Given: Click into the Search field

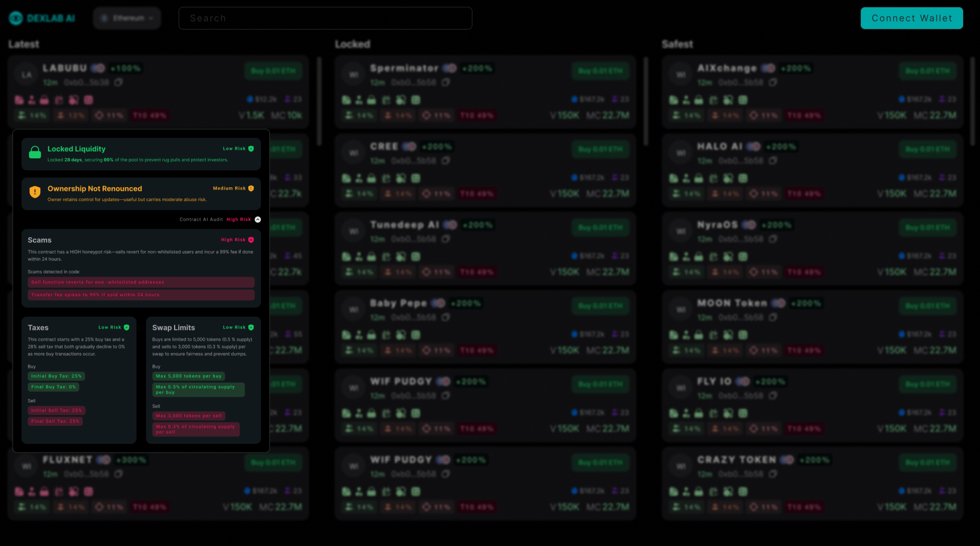Looking at the screenshot, I should (x=325, y=18).
